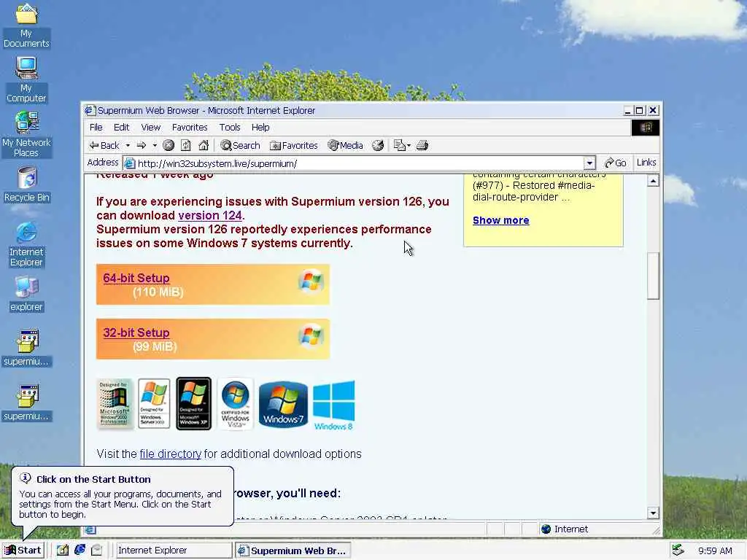This screenshot has width=747, height=560.
Task: Click the Show Desktop quick launch icon
Action: tap(63, 551)
